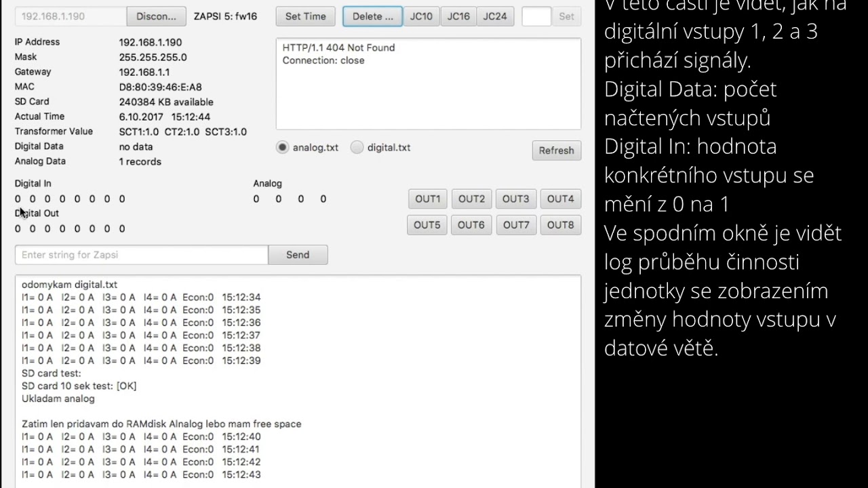
Task: Click the Digital In label
Action: click(33, 183)
